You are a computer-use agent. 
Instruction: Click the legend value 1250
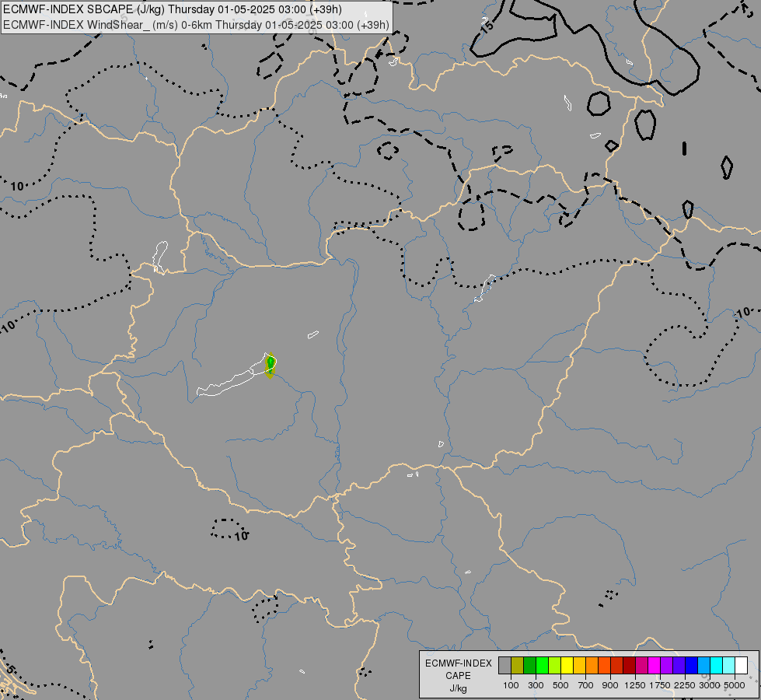635,685
